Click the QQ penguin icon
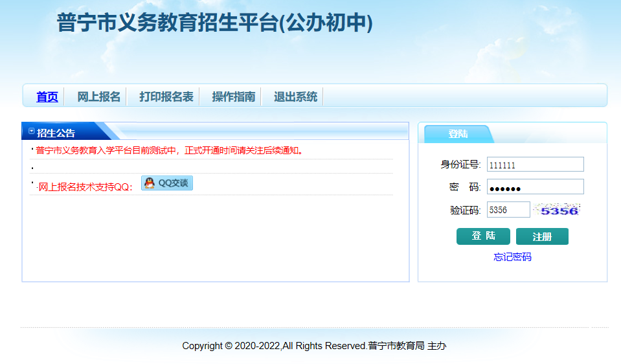Image resolution: width=621 pixels, height=364 pixels. click(150, 183)
